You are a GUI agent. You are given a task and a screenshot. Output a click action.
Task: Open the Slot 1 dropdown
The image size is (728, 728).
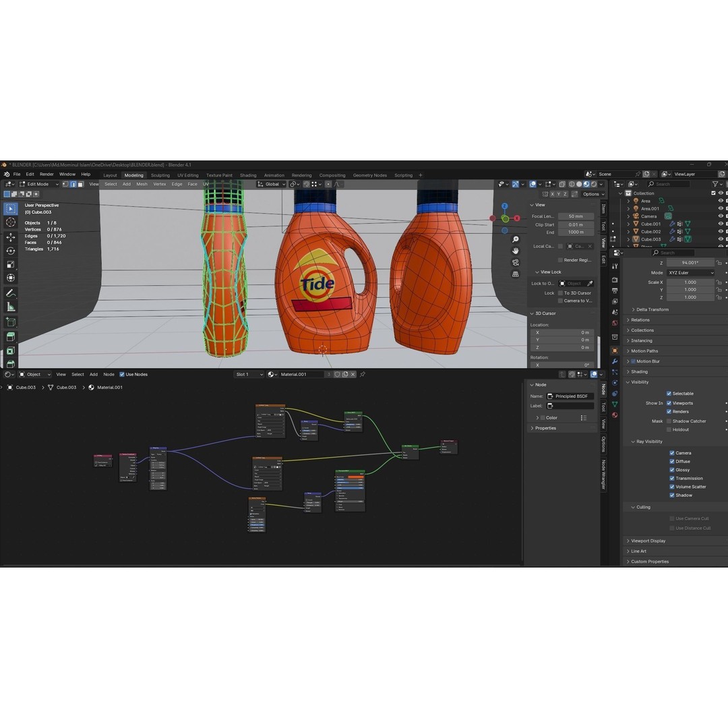[249, 375]
